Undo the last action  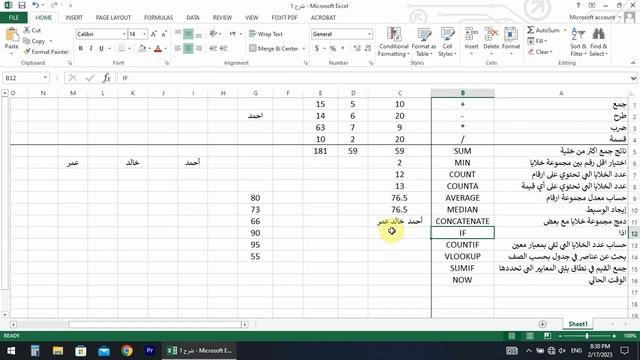(36, 5)
